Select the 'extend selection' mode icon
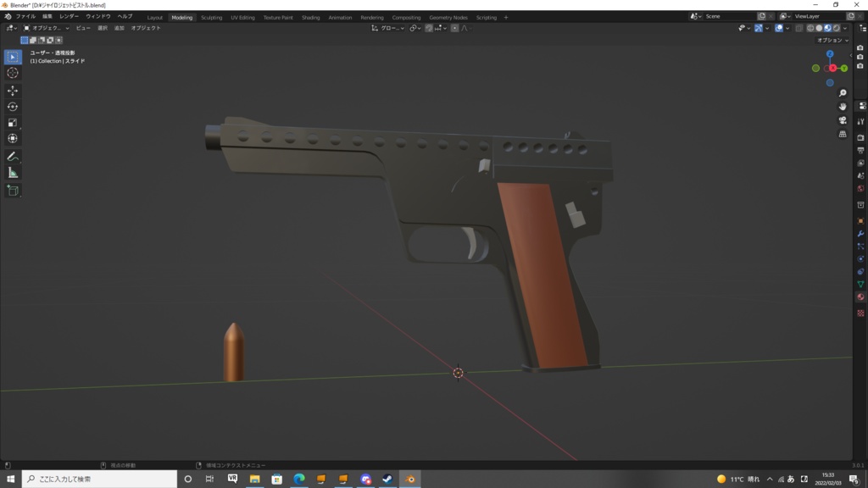Screen dimensions: 868x488 coord(33,40)
